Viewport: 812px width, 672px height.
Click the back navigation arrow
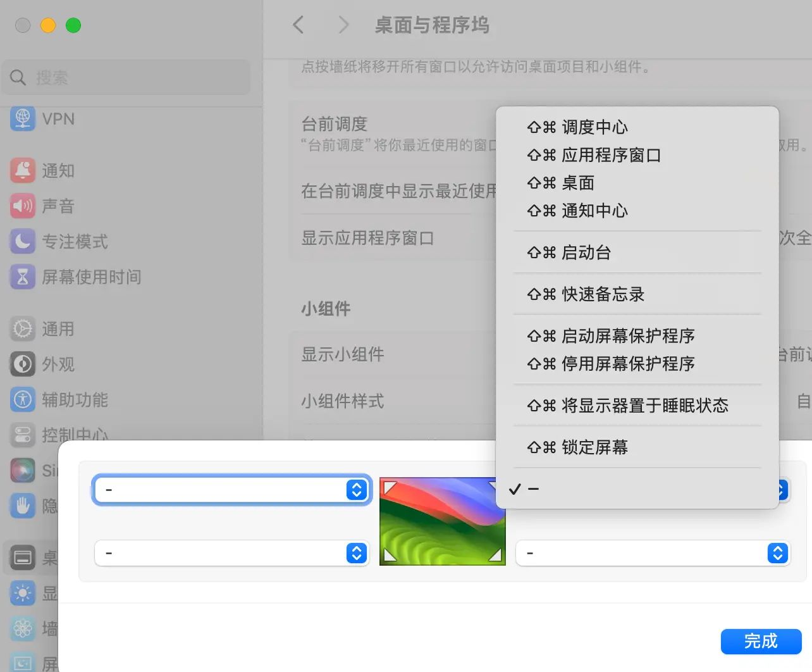(297, 25)
